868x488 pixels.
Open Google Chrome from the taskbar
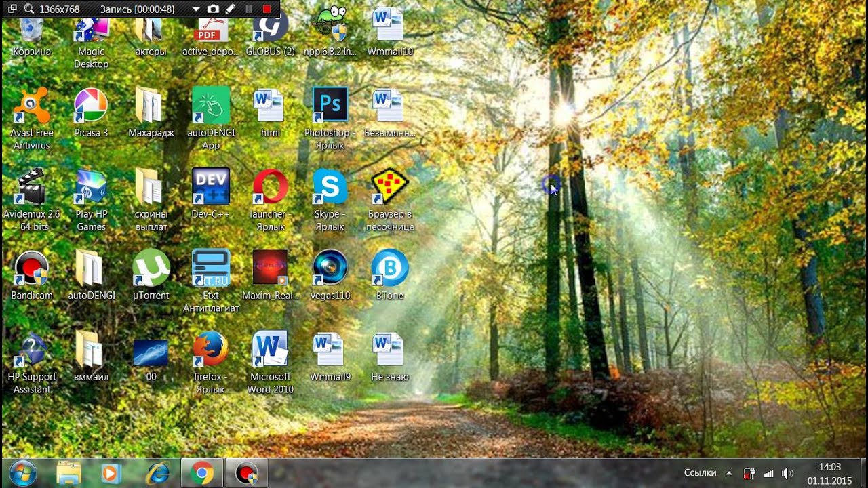(201, 472)
